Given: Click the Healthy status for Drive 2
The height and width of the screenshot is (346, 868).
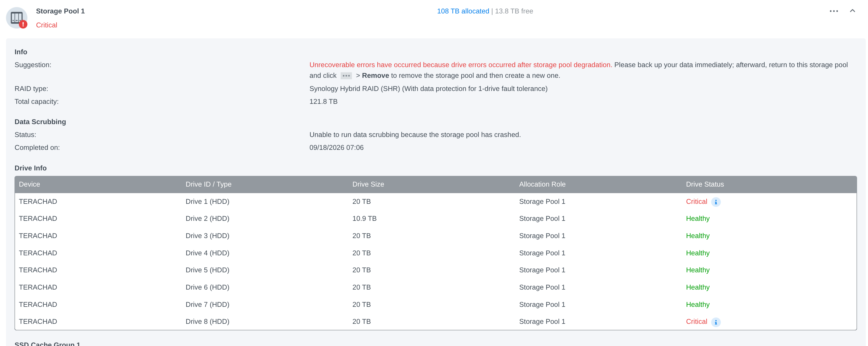Looking at the screenshot, I should [698, 219].
